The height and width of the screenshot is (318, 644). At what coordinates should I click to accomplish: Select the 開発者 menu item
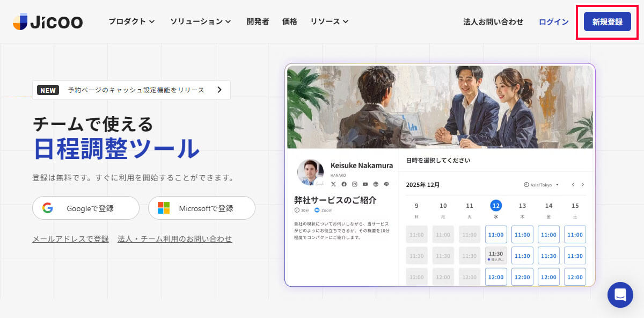(257, 21)
